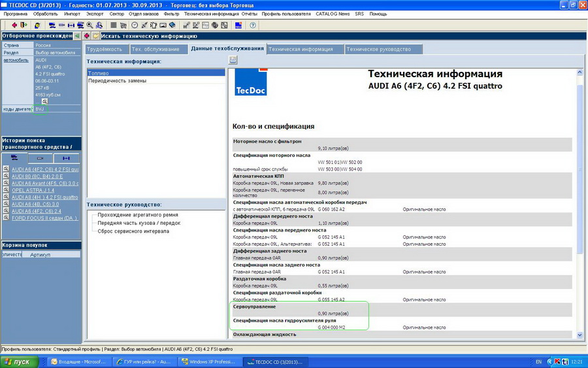Select the axle history tab icon

pos(67,158)
